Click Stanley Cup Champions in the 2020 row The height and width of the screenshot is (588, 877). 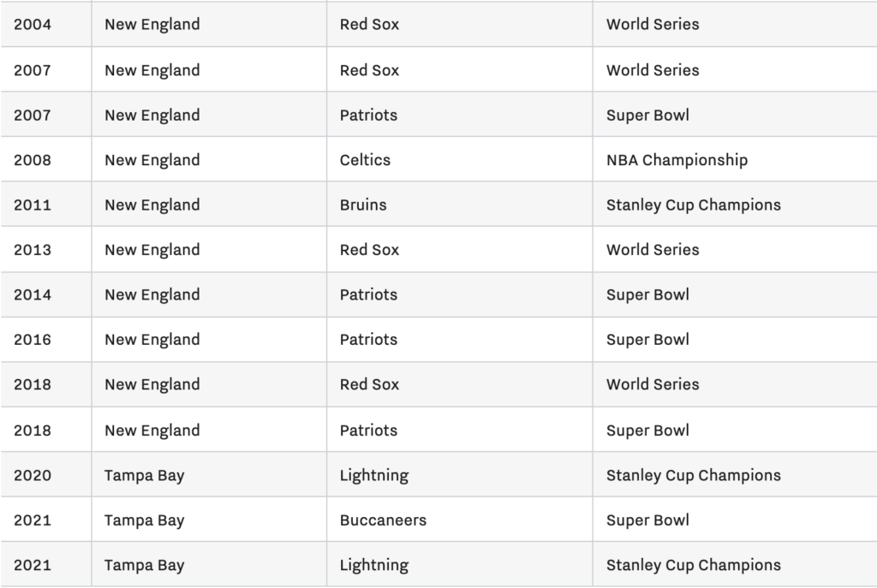(735, 475)
